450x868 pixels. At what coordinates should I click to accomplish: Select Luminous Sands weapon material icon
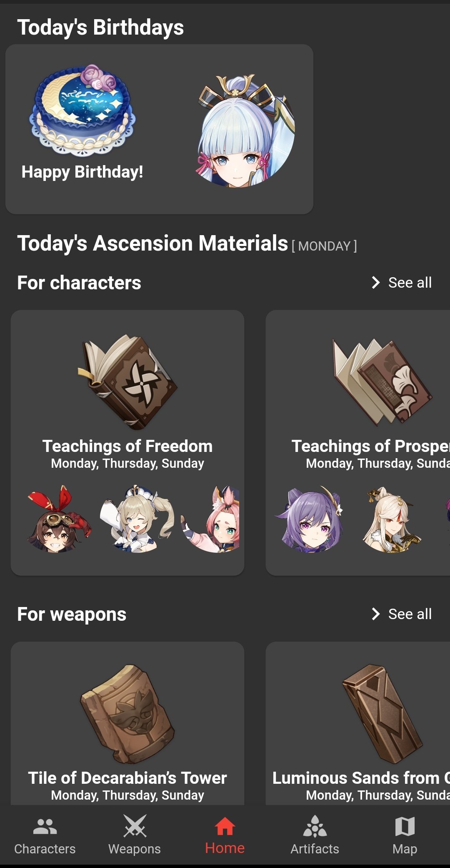382,714
